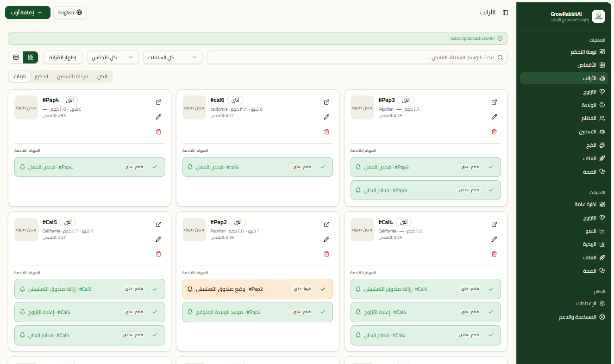Delete rabbit #cal6 with trash icon
This screenshot has width=614, height=364.
[x=326, y=132]
